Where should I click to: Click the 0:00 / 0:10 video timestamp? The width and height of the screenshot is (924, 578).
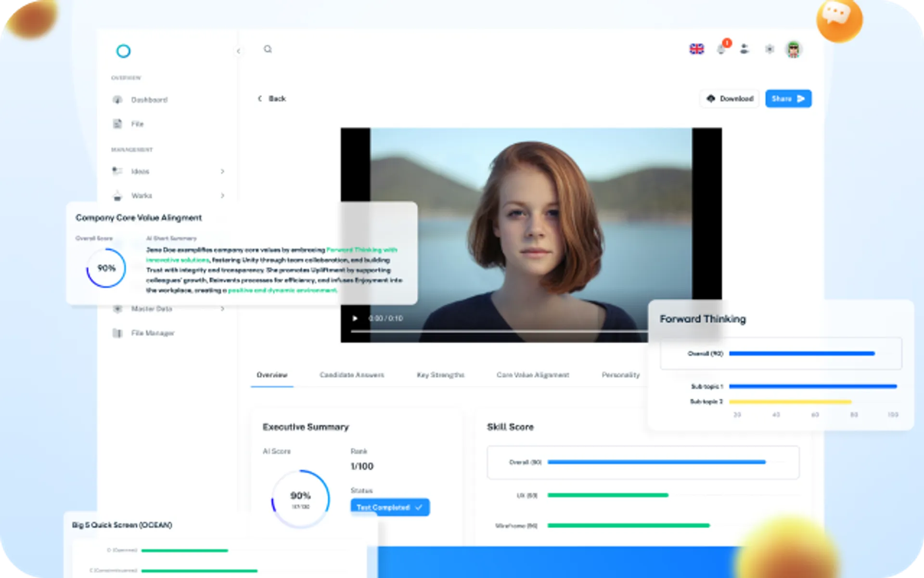(385, 318)
